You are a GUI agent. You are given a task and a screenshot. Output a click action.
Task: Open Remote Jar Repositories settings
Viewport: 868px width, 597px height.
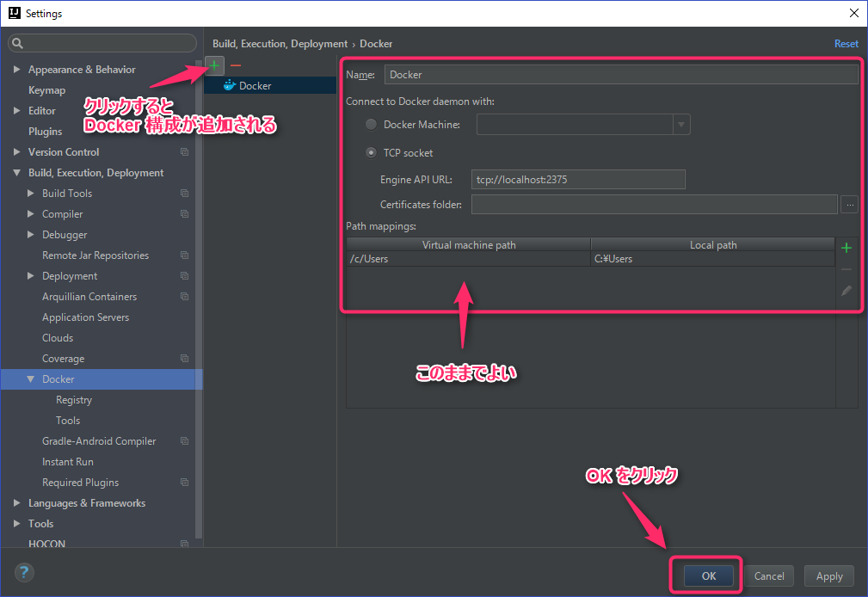(x=95, y=255)
